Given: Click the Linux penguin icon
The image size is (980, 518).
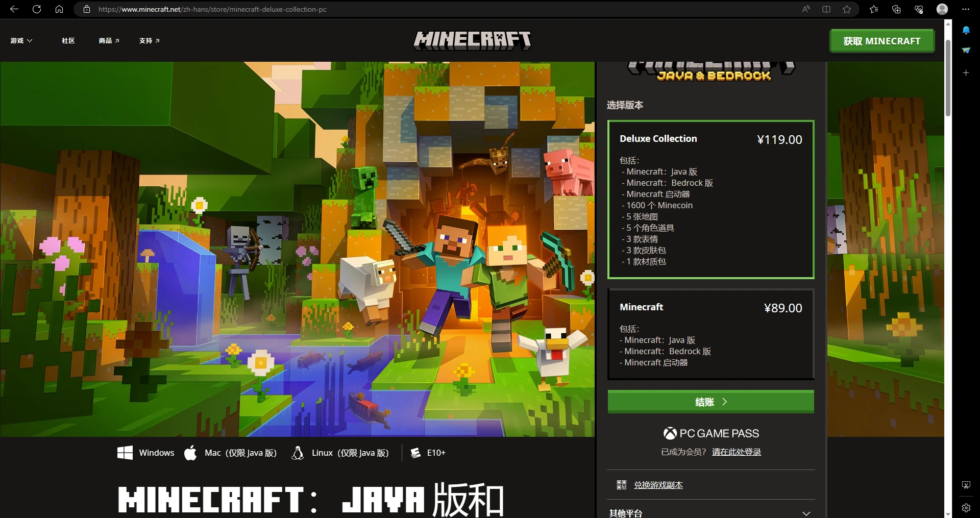Looking at the screenshot, I should coord(298,453).
